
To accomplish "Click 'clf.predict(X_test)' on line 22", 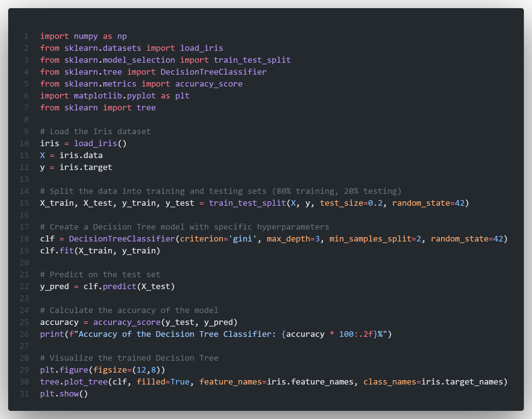I will pyautogui.click(x=129, y=287).
